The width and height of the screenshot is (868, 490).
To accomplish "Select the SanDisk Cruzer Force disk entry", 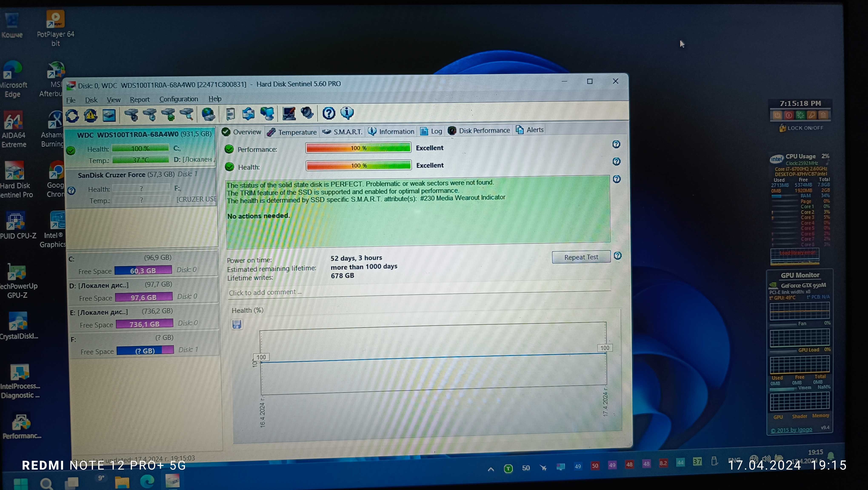I will [x=141, y=188].
